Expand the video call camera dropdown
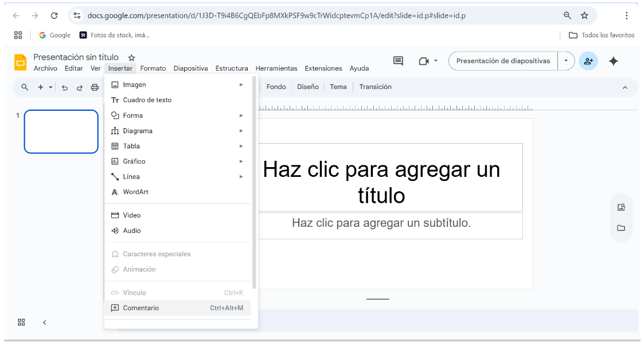 pos(436,61)
